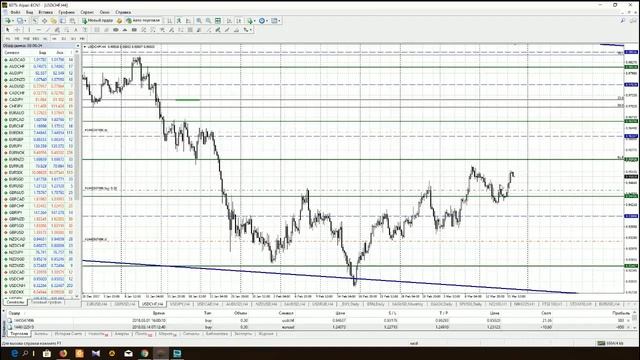Select the Cursor arrow tool
This screenshot has width=640, height=360.
[7, 30]
